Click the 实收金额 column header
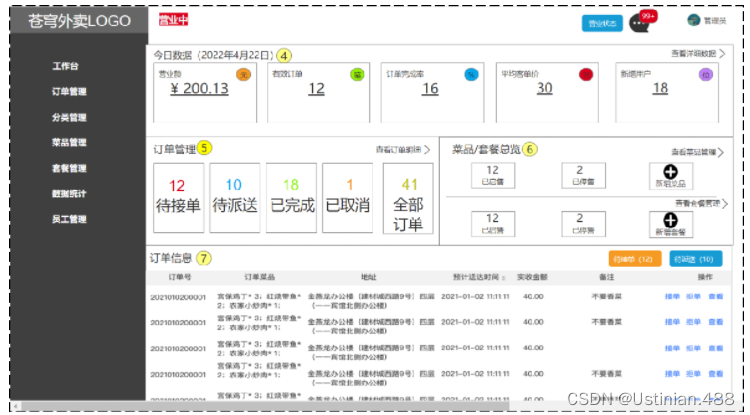 532,277
